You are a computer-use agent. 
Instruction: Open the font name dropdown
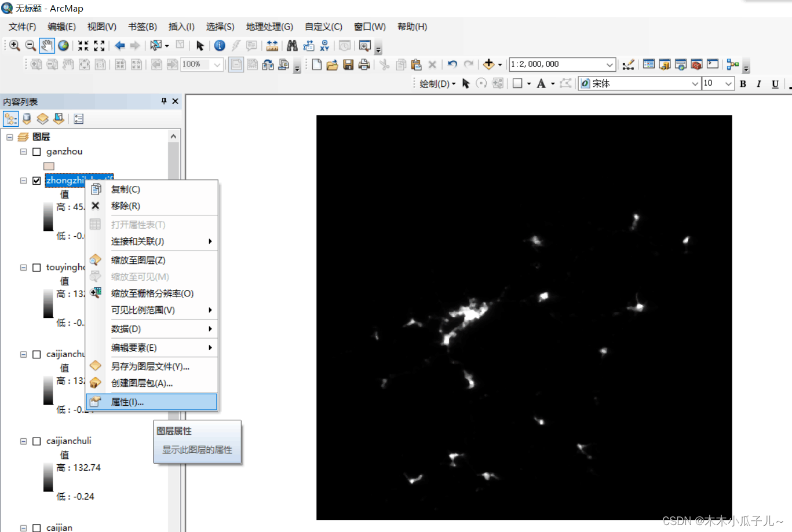(x=695, y=83)
